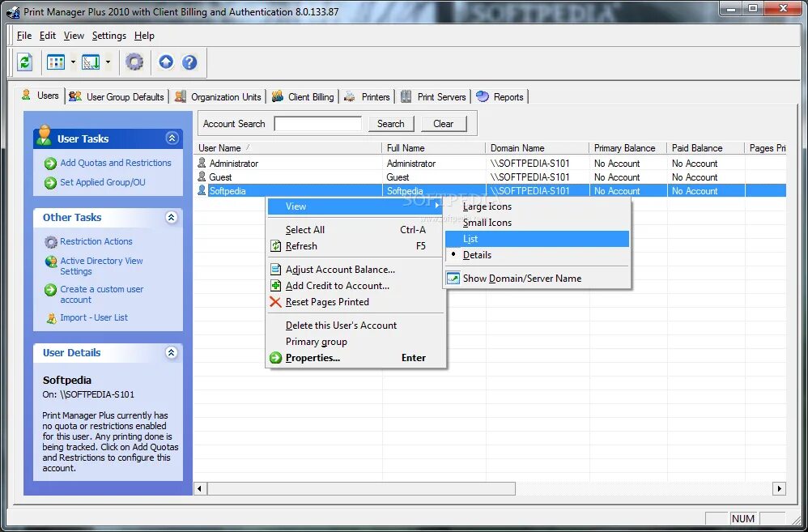Click the Administrator user icon in list
The height and width of the screenshot is (532, 808).
click(202, 163)
